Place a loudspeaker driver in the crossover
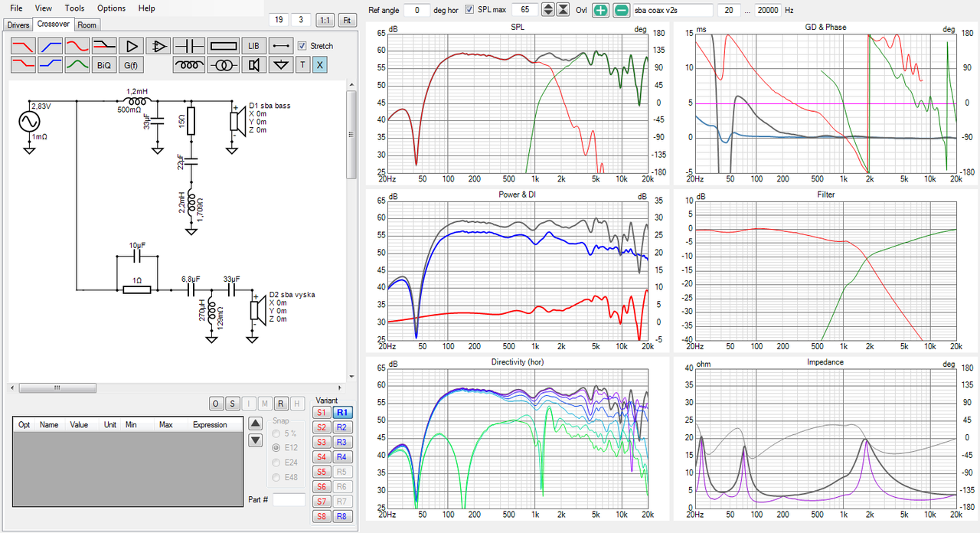 [253, 65]
